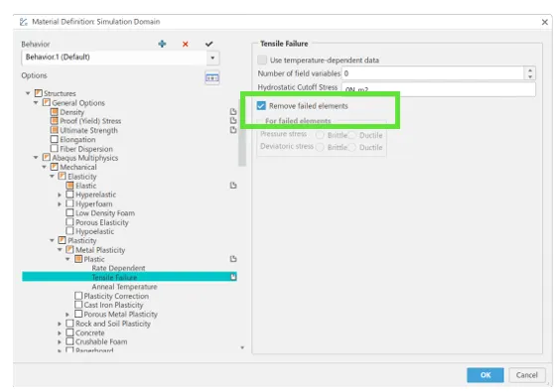Viewport: 554px width, 392px height.
Task: Expand the Crushable Foam node
Action: pyautogui.click(x=60, y=341)
